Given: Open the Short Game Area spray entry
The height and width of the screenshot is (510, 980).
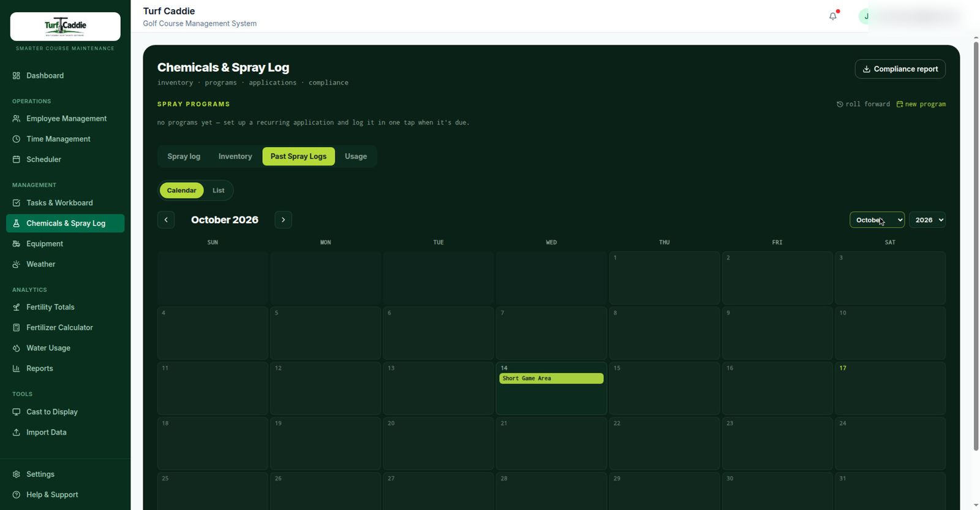Looking at the screenshot, I should click(x=551, y=379).
